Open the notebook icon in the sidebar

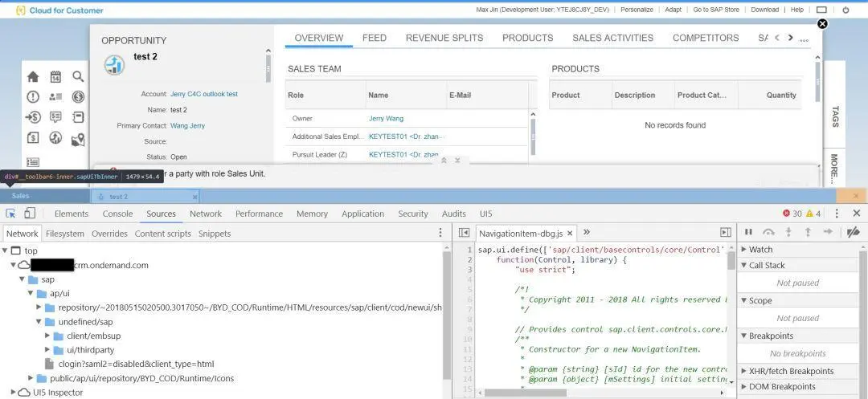[78, 116]
